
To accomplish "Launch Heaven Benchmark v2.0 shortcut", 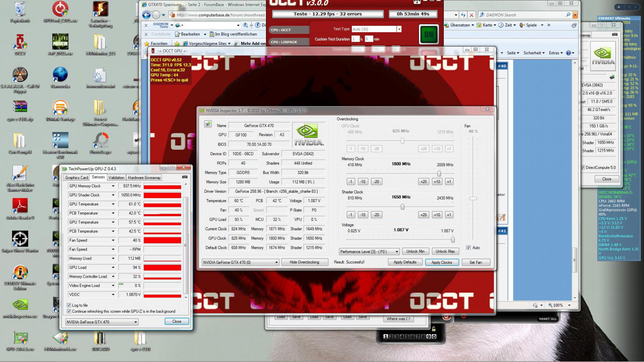I will 60,146.
